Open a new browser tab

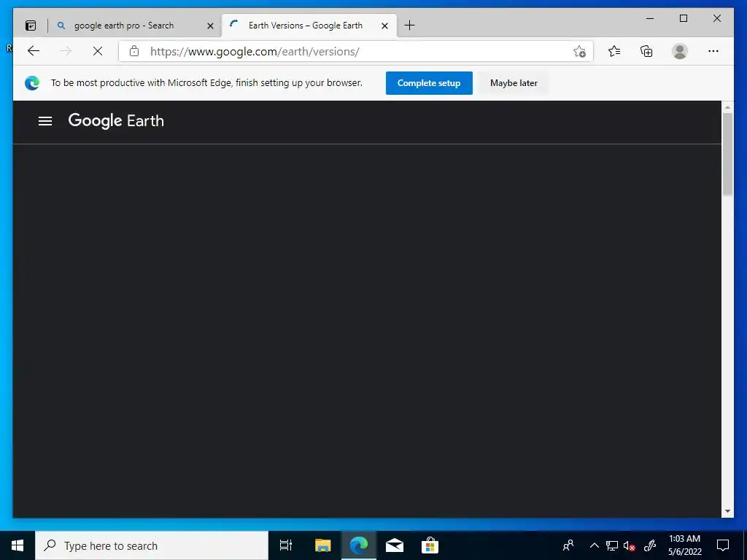click(x=409, y=26)
